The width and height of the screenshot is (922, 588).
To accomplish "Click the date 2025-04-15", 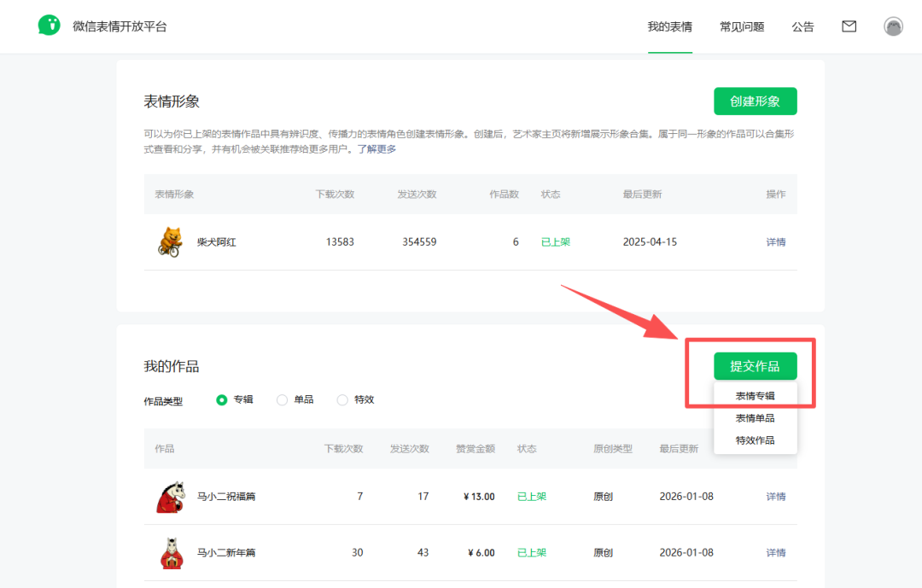I will [650, 242].
